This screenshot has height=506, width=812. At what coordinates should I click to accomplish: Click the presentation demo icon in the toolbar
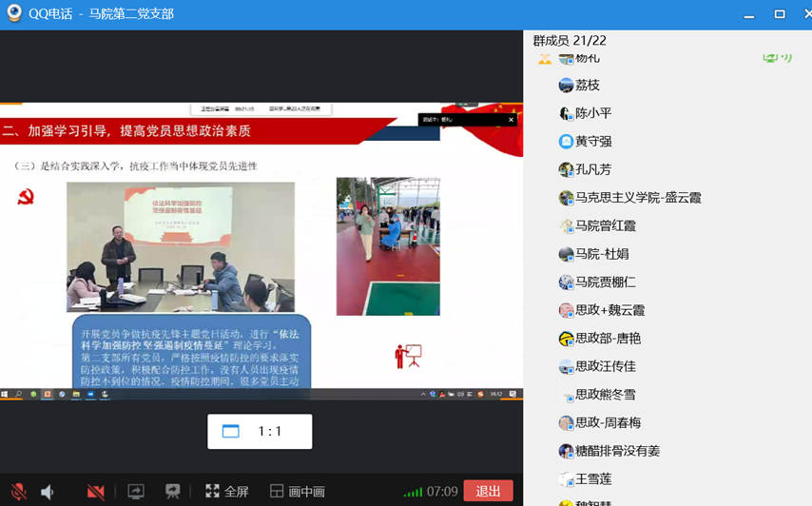point(173,492)
